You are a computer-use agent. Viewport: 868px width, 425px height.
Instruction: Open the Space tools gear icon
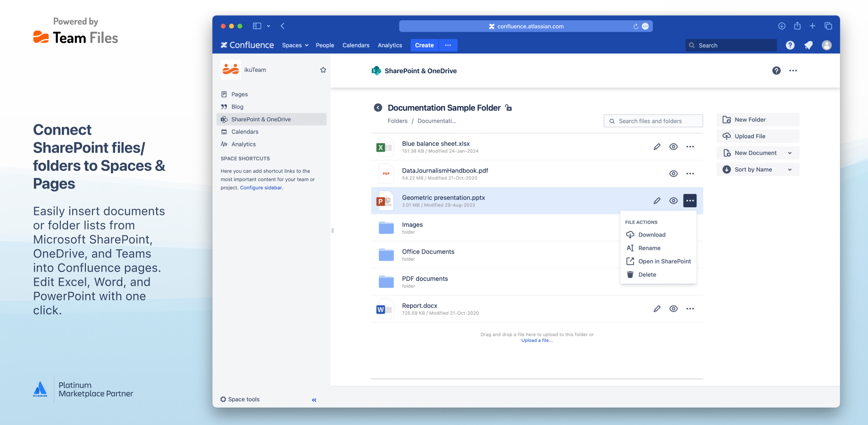pos(223,399)
